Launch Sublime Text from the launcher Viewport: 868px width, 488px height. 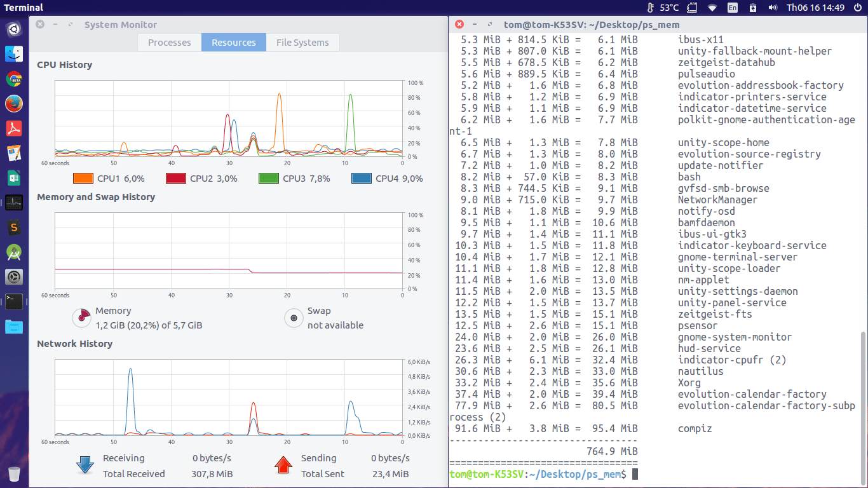[14, 227]
